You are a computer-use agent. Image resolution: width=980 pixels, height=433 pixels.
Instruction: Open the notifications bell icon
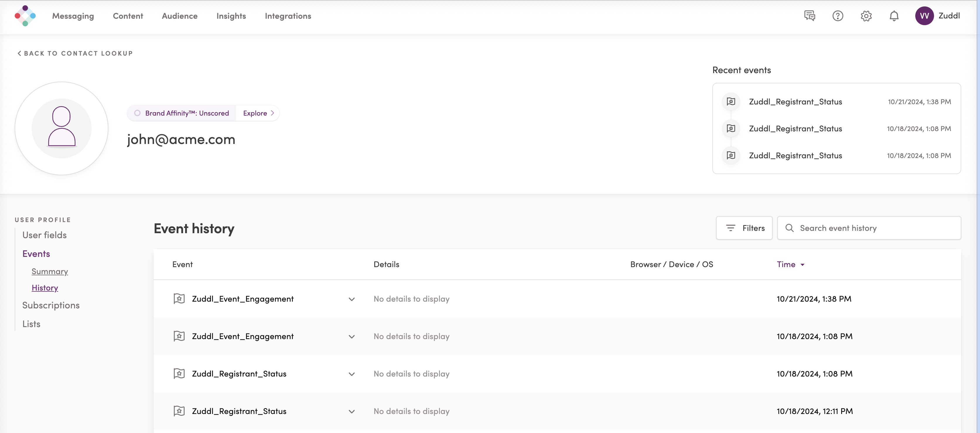894,16
